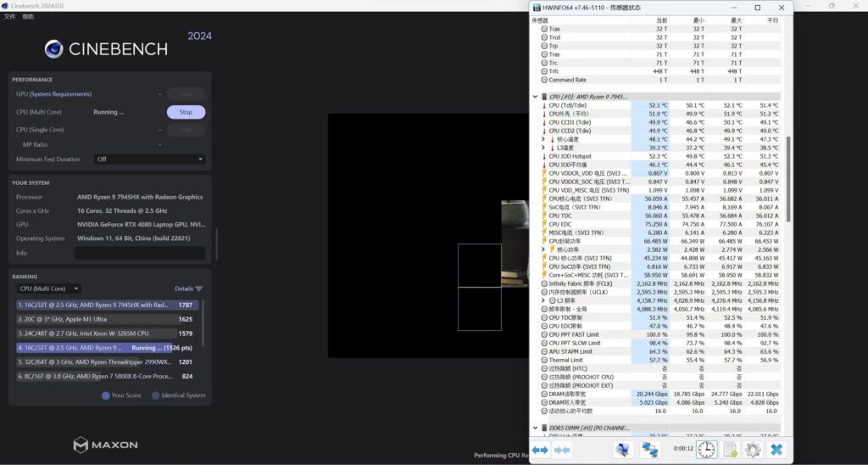The height and width of the screenshot is (465, 868).
Task: Open the 文件 menu in Cinebench
Action: (x=9, y=17)
